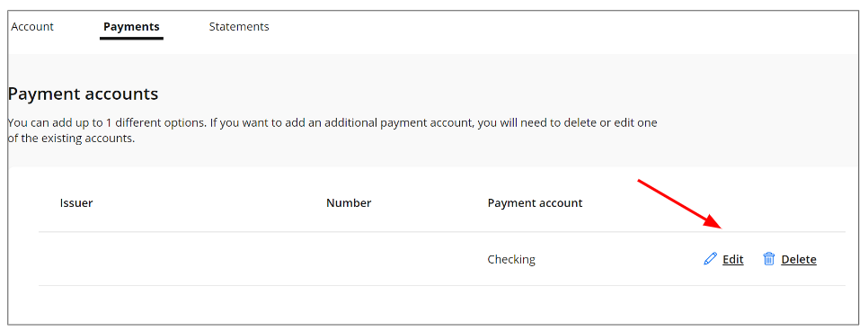The height and width of the screenshot is (331, 868).
Task: Select the Checking payment account cell
Action: (x=511, y=259)
